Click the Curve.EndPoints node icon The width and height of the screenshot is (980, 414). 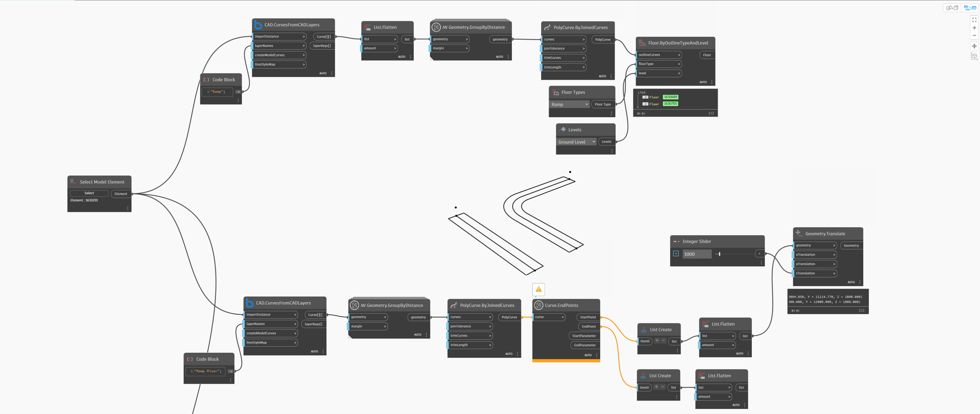538,305
